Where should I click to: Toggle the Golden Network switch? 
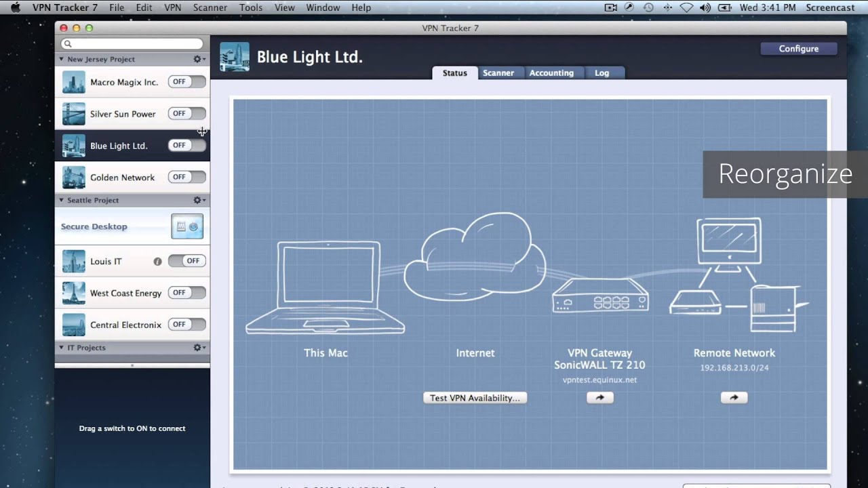pos(187,177)
